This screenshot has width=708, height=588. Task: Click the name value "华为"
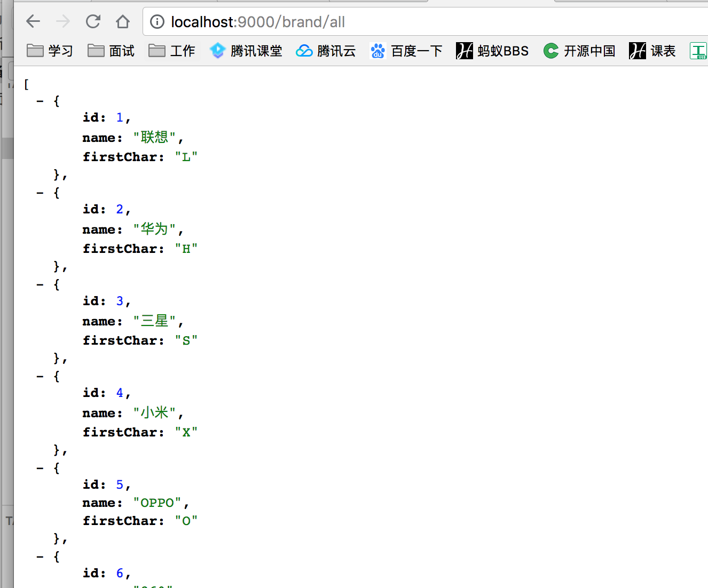coord(155,229)
